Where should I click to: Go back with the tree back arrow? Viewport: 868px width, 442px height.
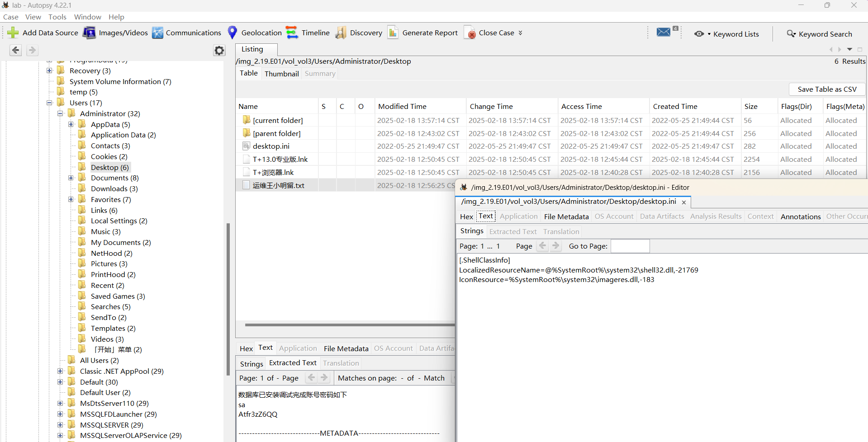point(16,50)
